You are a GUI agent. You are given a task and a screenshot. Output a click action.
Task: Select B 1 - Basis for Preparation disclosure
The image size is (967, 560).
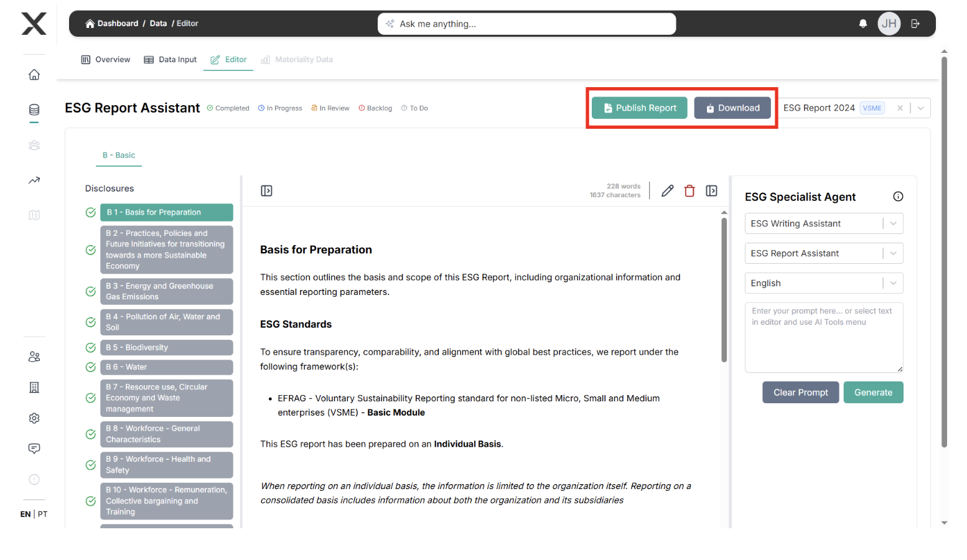pos(167,212)
